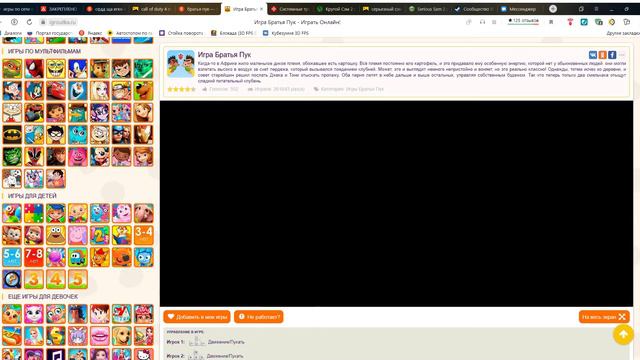The height and width of the screenshot is (360, 640).
Task: Open the jigsaw puzzle kids games icon
Action: coord(34,213)
